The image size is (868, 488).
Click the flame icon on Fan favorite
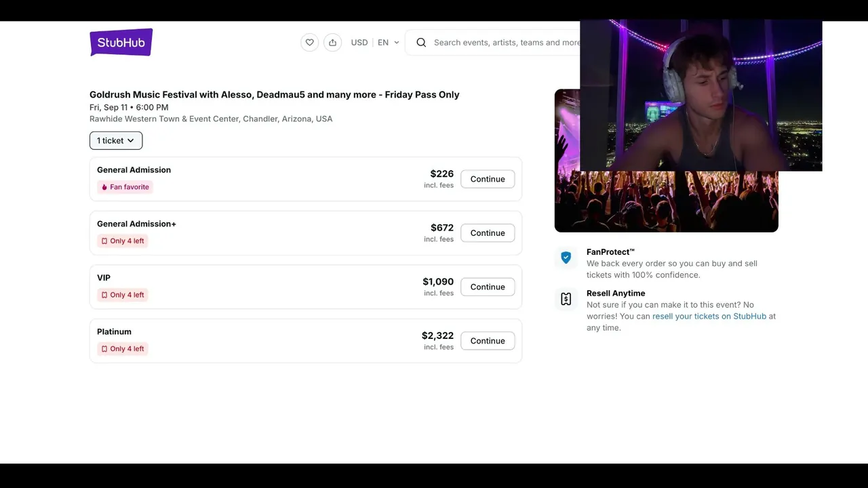pyautogui.click(x=104, y=187)
